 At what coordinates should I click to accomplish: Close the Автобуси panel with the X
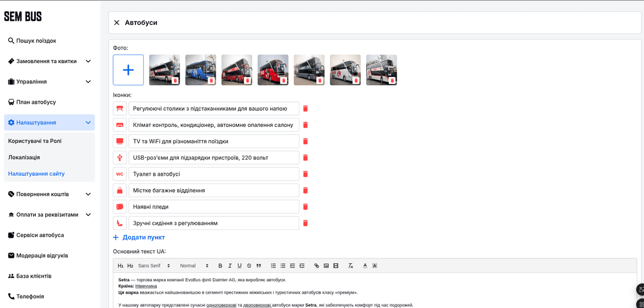(117, 23)
